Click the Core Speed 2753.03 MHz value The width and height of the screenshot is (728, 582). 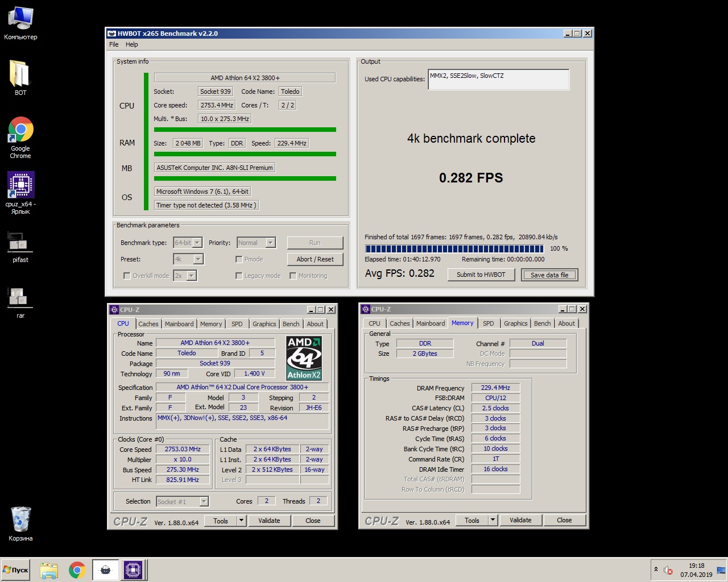coord(183,449)
